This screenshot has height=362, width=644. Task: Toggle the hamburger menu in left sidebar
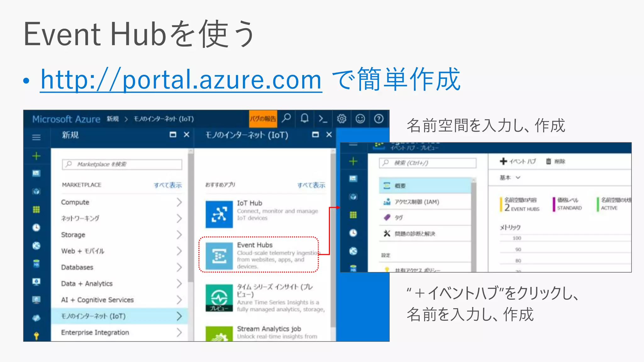click(36, 137)
